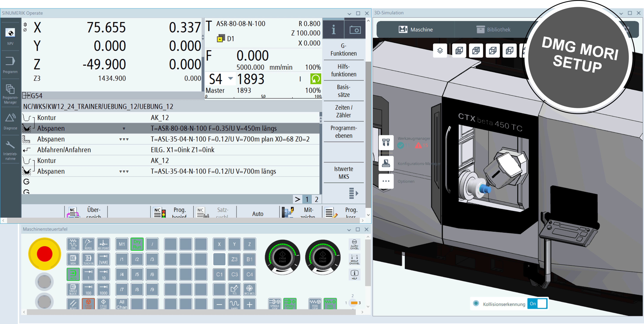Open the Konfigurations-Manager icon
Viewport: 644px width, 324px height.
pos(386,163)
